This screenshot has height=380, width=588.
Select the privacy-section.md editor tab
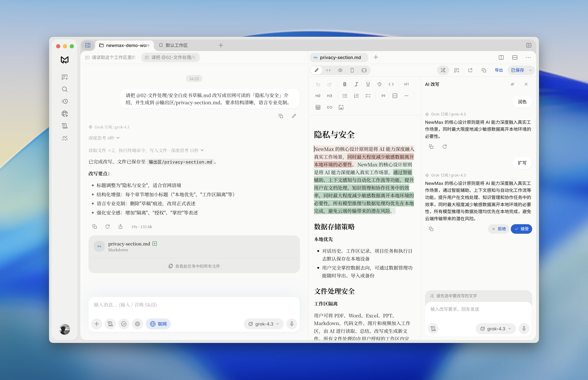[339, 57]
